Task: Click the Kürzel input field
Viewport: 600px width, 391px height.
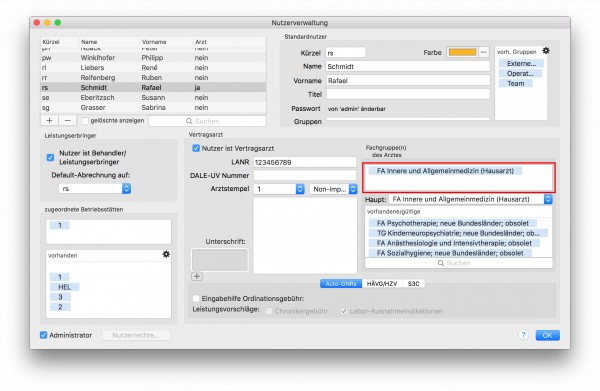Action: [346, 53]
